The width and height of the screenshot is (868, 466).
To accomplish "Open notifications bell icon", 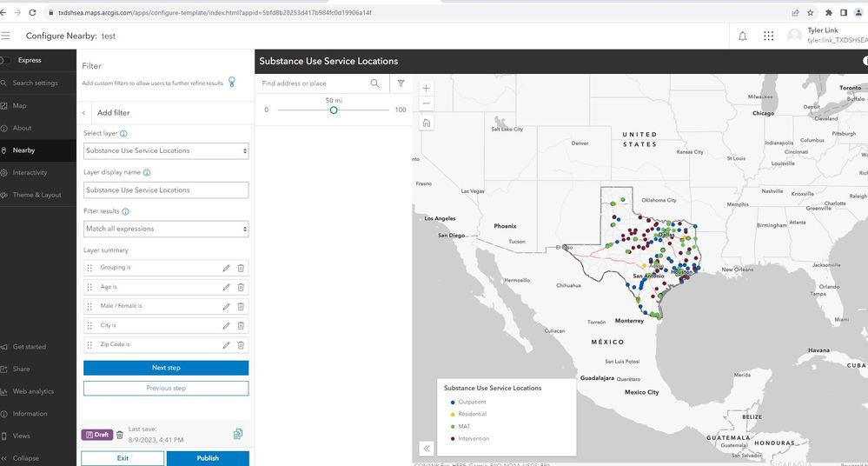I will point(742,36).
